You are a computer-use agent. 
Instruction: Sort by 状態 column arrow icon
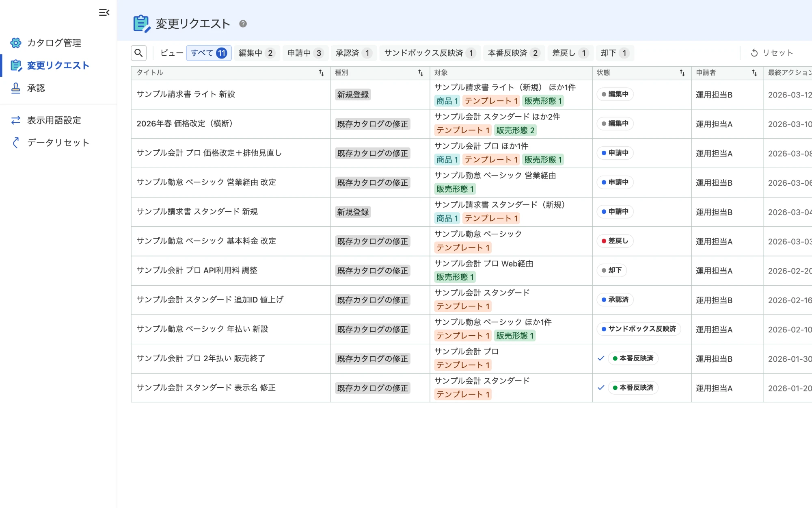[682, 73]
